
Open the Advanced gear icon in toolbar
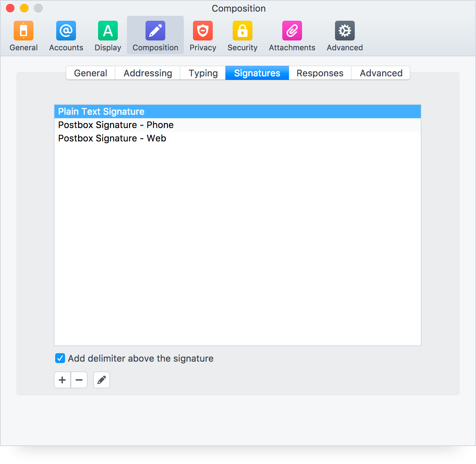coord(345,31)
